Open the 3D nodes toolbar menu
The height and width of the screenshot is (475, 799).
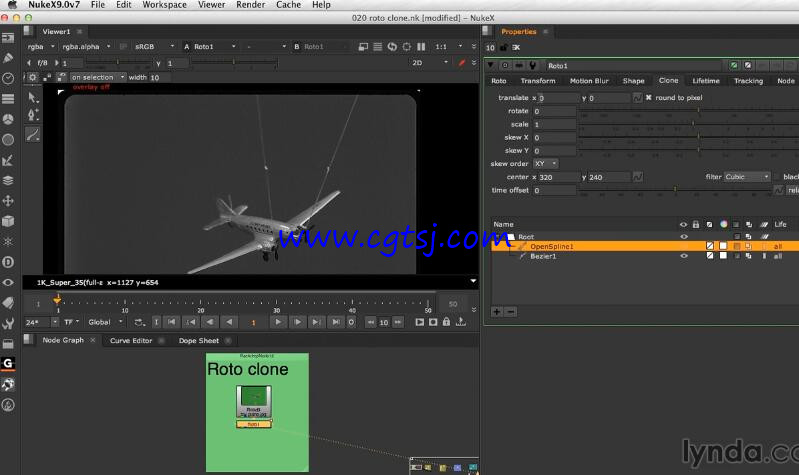pos(8,221)
